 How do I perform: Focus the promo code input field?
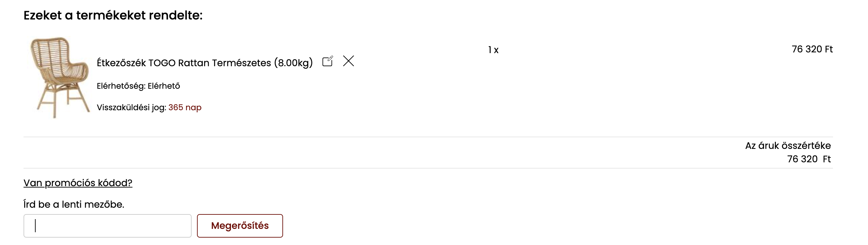108,226
